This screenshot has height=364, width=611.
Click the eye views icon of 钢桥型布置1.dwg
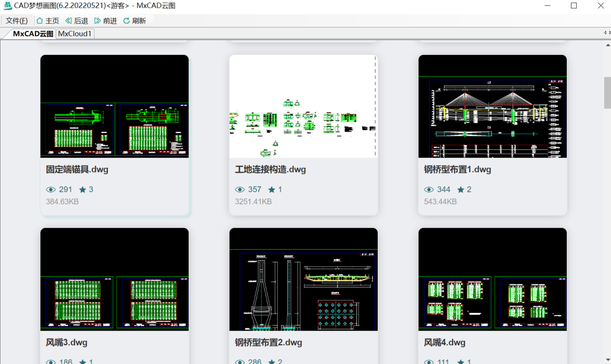[x=429, y=189]
